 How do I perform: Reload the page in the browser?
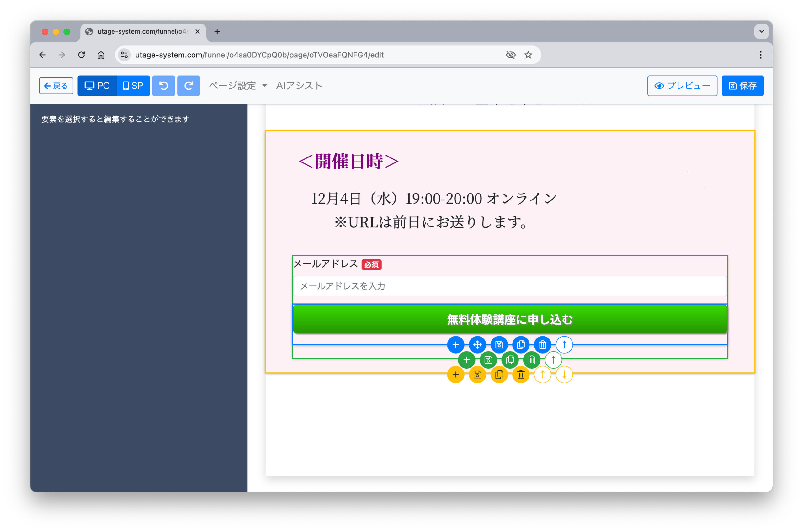82,55
